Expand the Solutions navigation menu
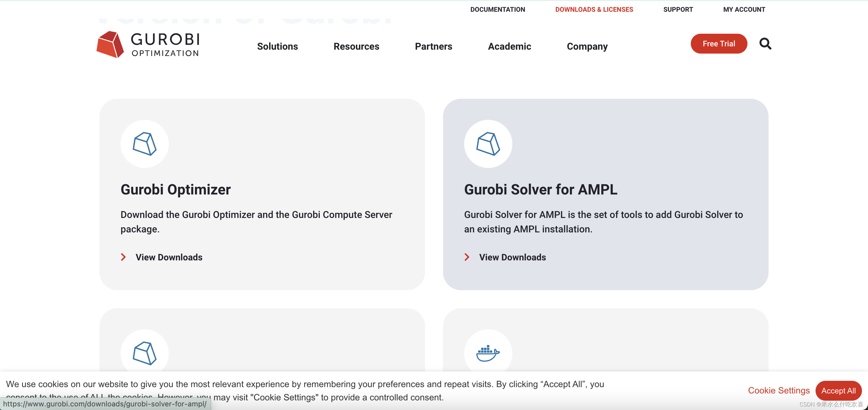Viewport: 868px width, 410px height. 277,46
